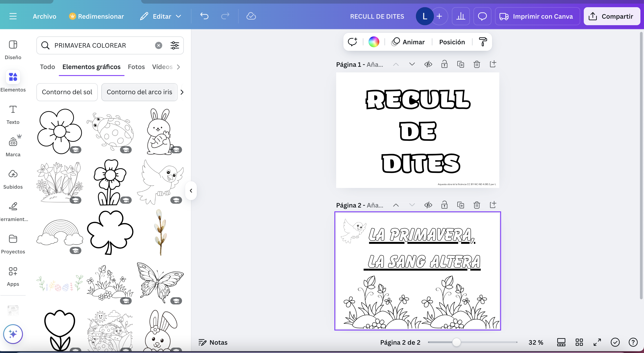This screenshot has width=644, height=353.
Task: Toggle visibility of Página 2
Action: tap(428, 205)
